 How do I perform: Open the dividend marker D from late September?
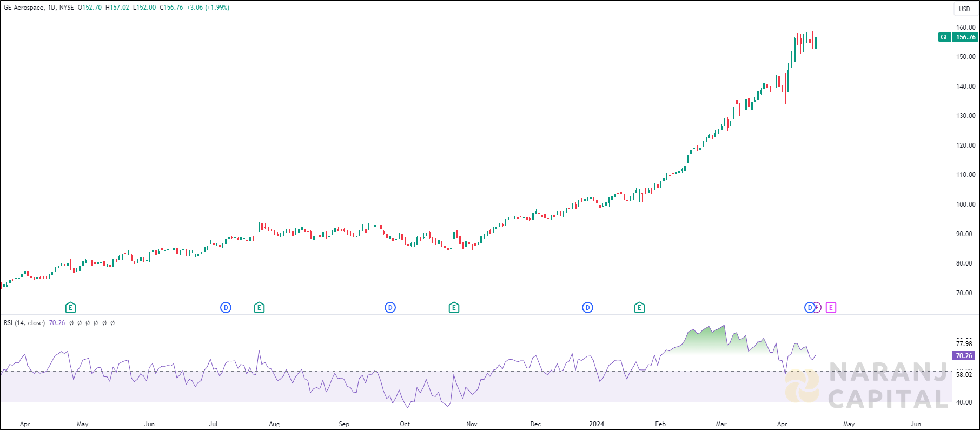pos(390,308)
